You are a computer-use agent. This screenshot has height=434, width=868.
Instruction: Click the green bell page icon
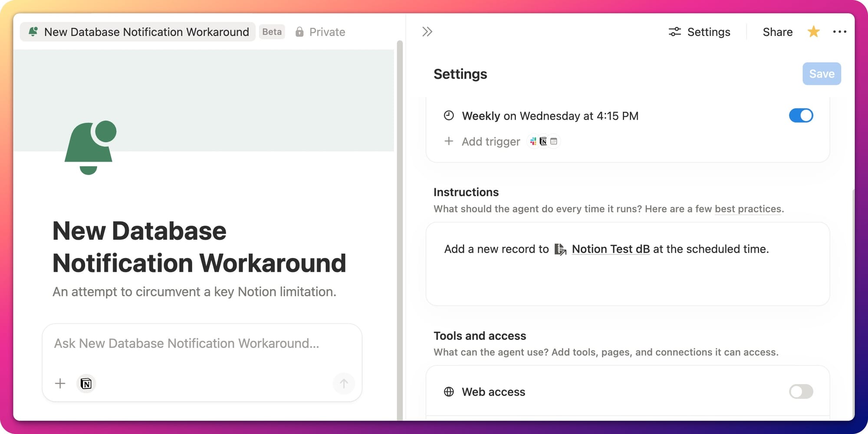pyautogui.click(x=90, y=147)
